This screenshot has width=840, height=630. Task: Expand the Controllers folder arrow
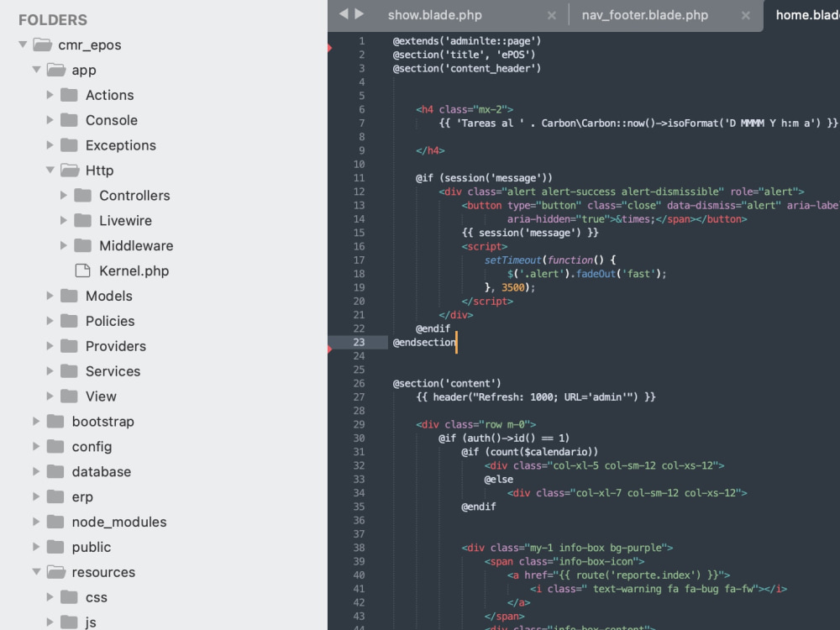click(x=64, y=195)
